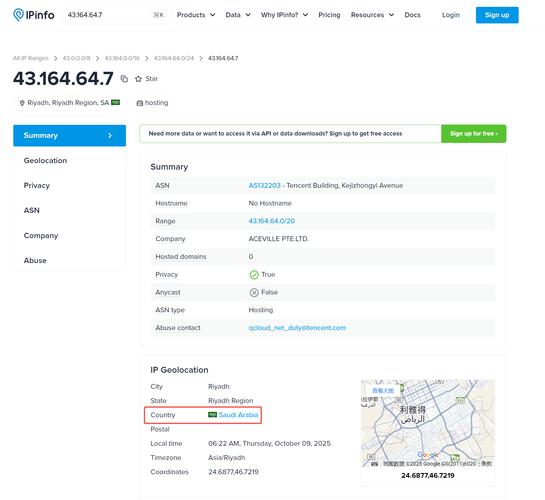The width and height of the screenshot is (545, 500).
Task: Click the Sign up for free button
Action: pyautogui.click(x=473, y=133)
